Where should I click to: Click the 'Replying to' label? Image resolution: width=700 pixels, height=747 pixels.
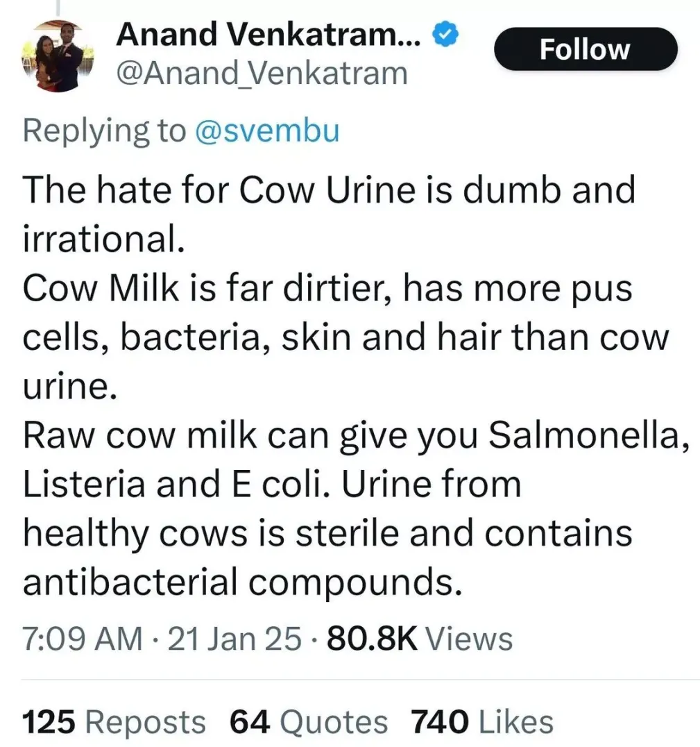pos(104,130)
